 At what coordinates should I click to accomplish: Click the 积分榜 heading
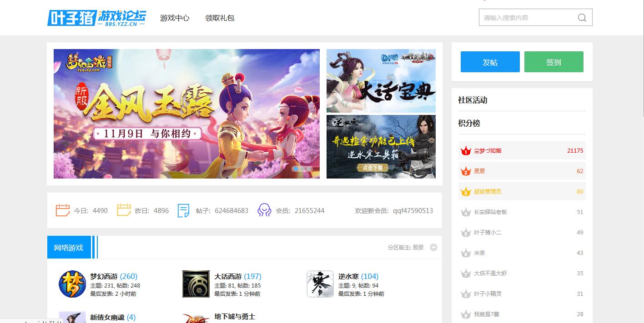469,124
